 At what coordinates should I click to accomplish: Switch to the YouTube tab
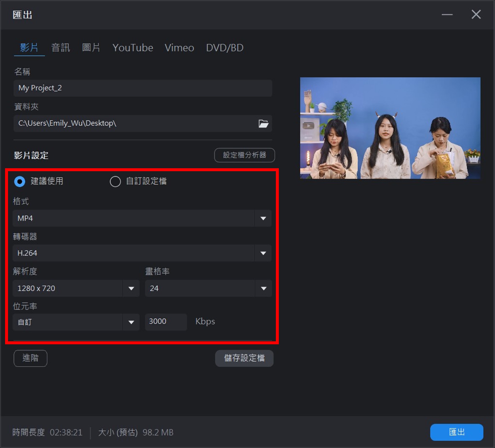[x=133, y=48]
